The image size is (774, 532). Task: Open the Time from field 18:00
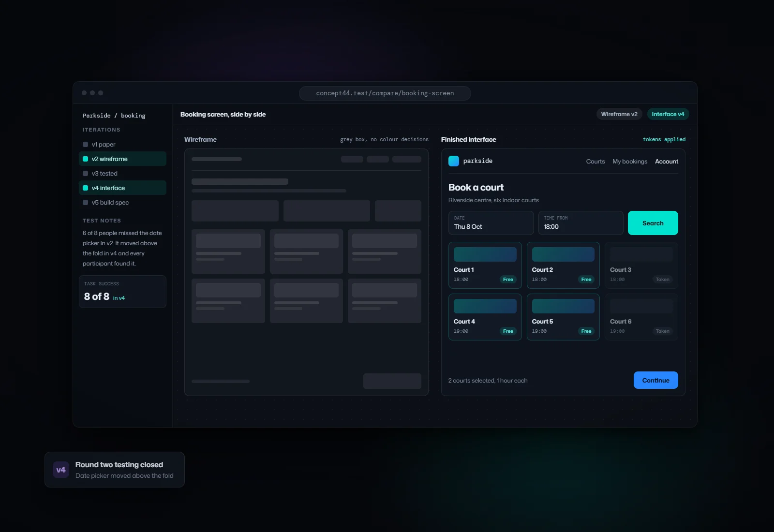(x=580, y=223)
